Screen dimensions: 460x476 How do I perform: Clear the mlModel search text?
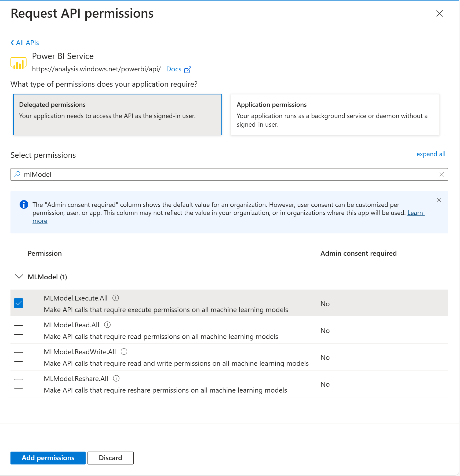(441, 174)
